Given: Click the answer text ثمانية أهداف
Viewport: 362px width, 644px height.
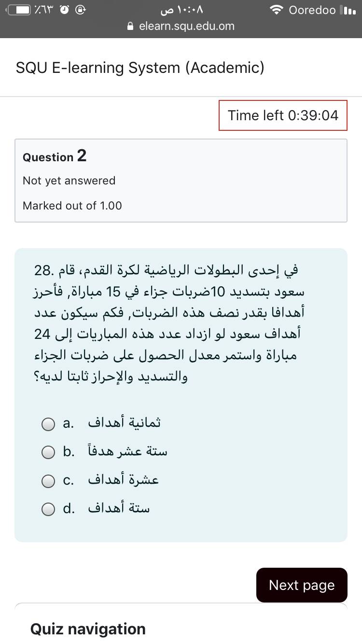Looking at the screenshot, I should (124, 423).
